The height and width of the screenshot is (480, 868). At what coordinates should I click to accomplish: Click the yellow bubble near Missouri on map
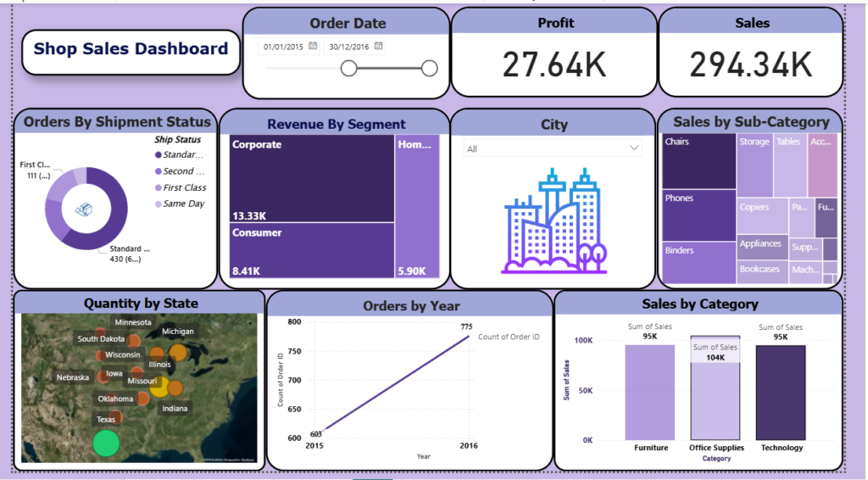point(159,387)
